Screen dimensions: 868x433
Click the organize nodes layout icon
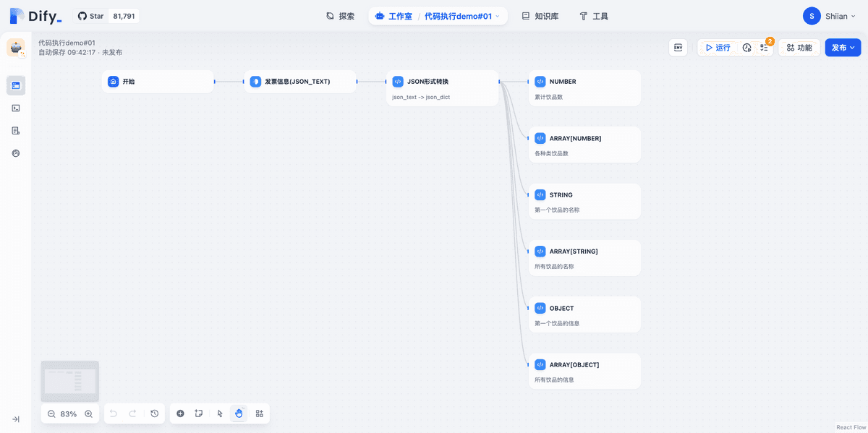pos(259,413)
